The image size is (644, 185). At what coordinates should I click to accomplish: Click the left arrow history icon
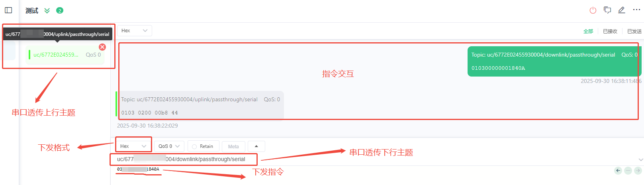(x=618, y=171)
